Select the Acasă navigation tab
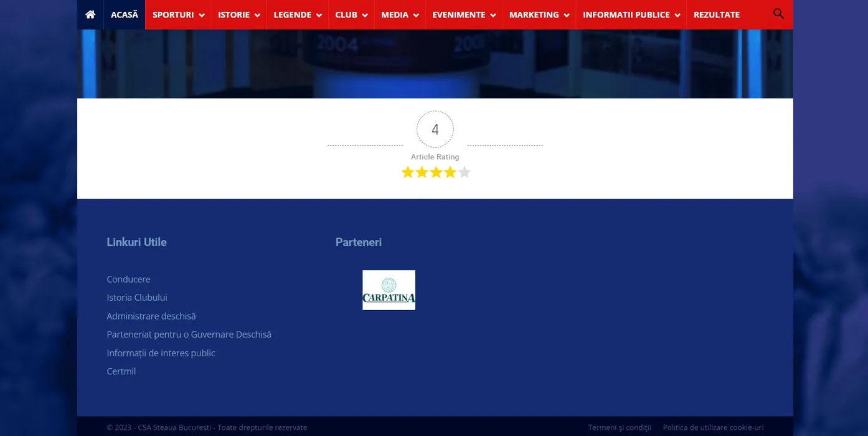The height and width of the screenshot is (436, 868). (x=125, y=15)
